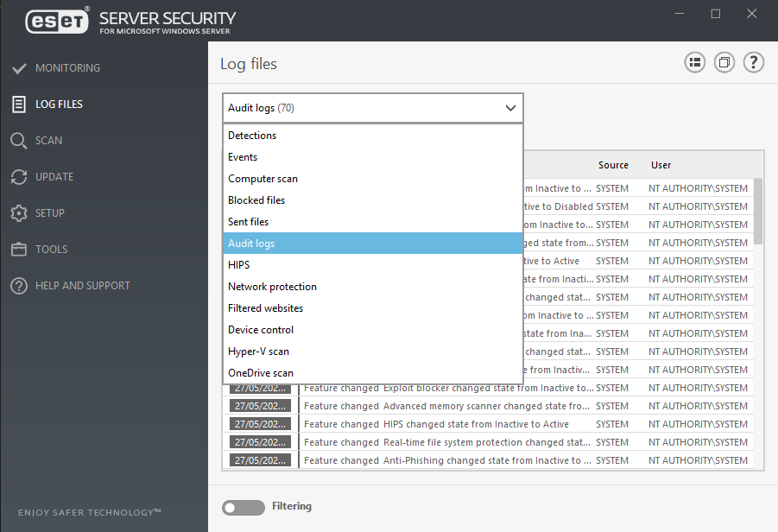Click NT AUTHORITY\SYSTEM in HIPS row
The height and width of the screenshot is (532, 778).
698,424
